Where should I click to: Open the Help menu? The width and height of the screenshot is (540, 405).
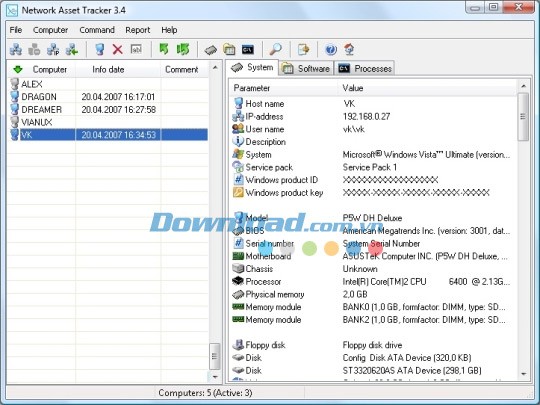point(169,30)
